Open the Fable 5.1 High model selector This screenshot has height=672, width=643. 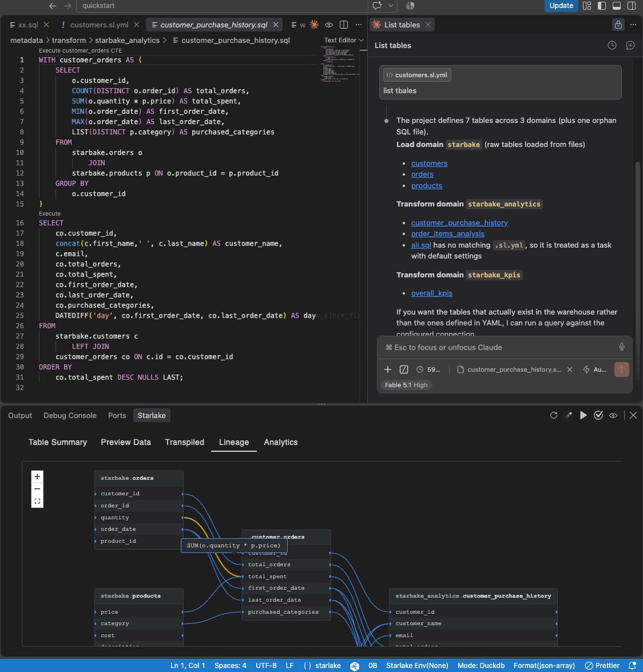[x=406, y=385]
